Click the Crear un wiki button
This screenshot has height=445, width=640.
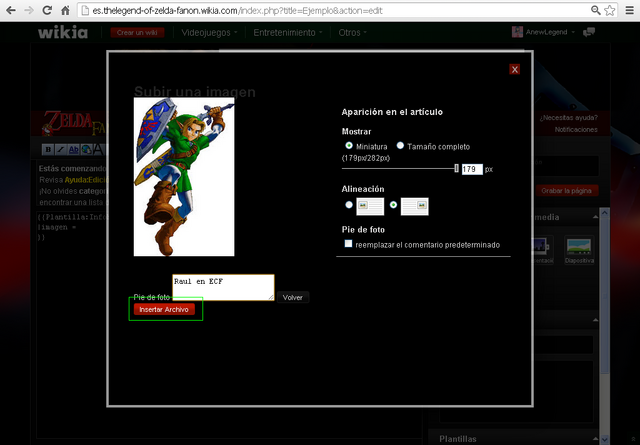(137, 33)
